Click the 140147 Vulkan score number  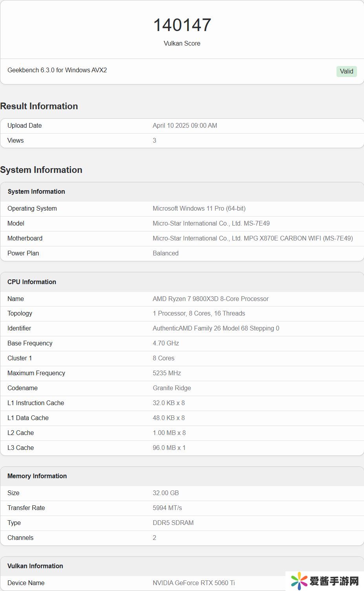(x=182, y=25)
